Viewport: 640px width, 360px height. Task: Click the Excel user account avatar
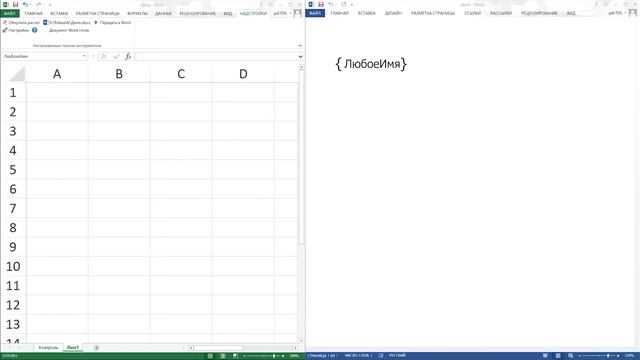[x=298, y=13]
